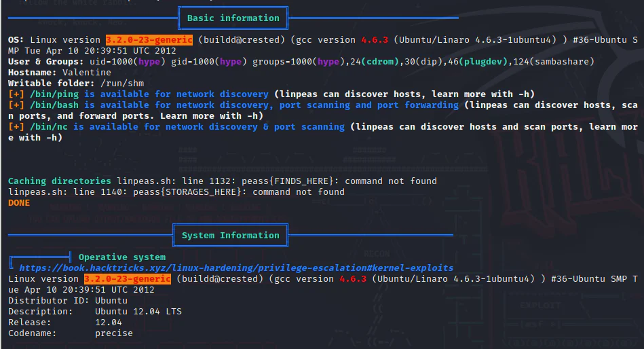644x349 pixels.
Task: Click 'uid=1000(hype)' in User & Groups
Action: (x=128, y=62)
